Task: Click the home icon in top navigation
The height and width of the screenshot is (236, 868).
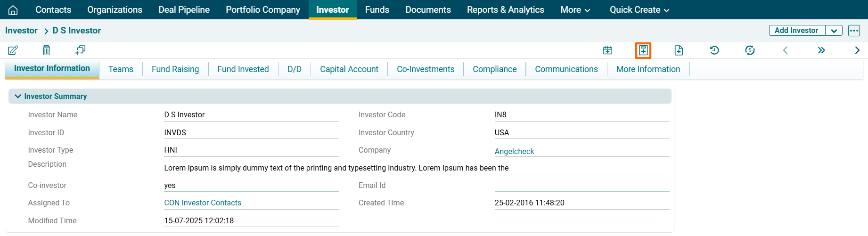Action: (x=13, y=10)
